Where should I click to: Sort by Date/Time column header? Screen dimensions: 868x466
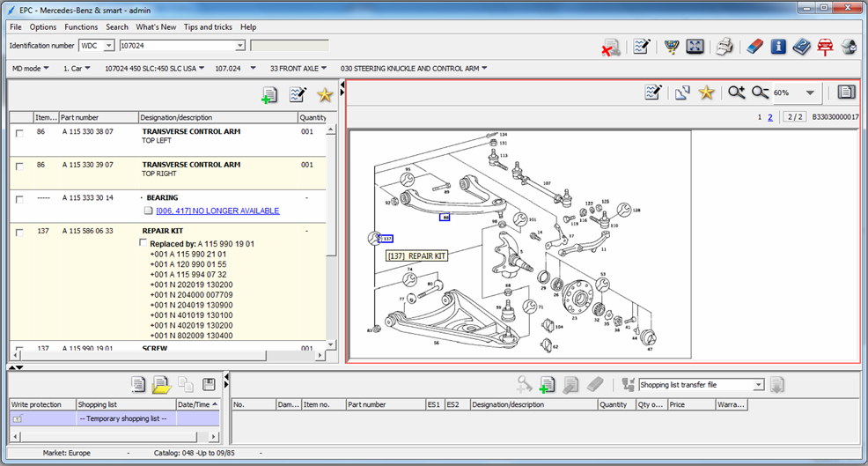click(197, 404)
